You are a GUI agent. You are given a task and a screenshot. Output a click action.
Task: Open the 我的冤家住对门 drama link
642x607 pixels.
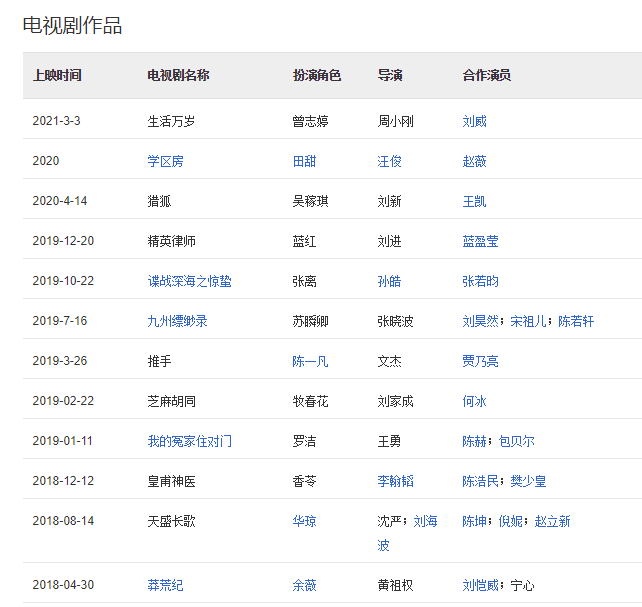pyautogui.click(x=190, y=441)
